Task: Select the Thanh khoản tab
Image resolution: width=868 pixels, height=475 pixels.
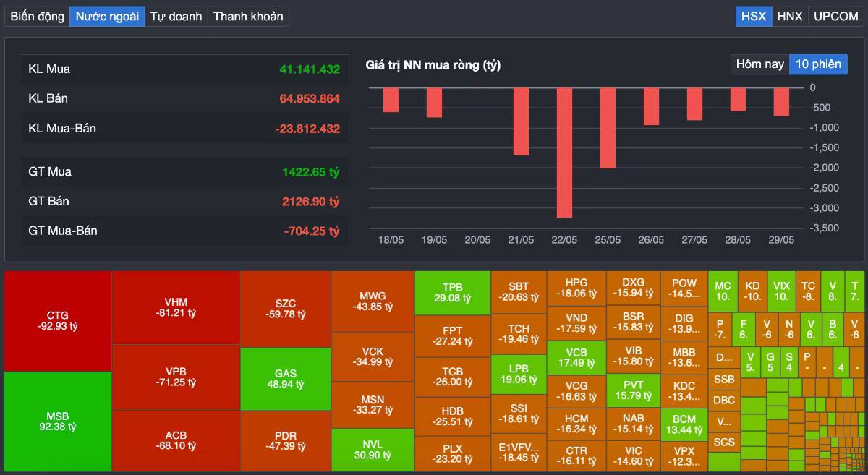Action: coord(248,16)
